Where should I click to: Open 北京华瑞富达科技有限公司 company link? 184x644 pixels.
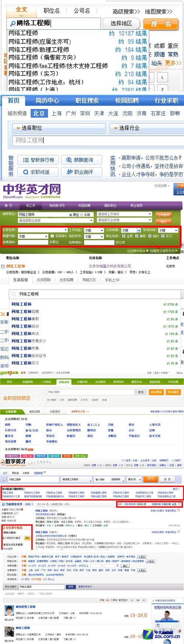[110, 266]
